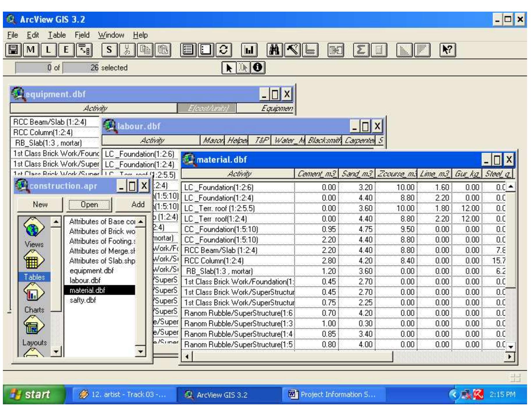Open Query Builder hammer icon

pyautogui.click(x=292, y=50)
